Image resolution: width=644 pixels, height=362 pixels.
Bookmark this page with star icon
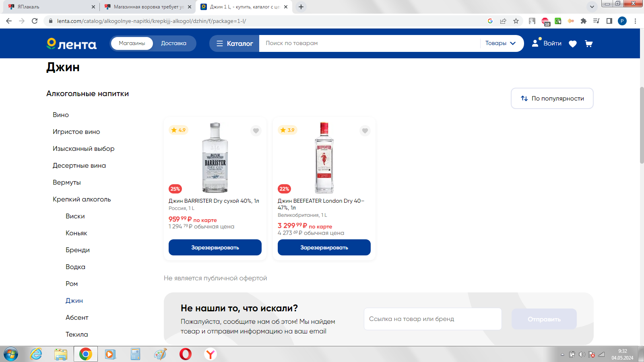point(516,21)
